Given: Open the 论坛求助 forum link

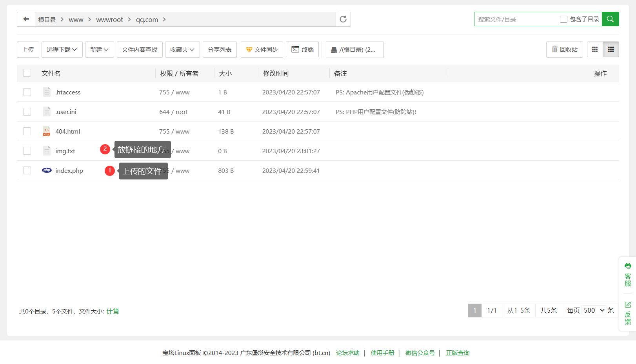Looking at the screenshot, I should click(x=347, y=353).
